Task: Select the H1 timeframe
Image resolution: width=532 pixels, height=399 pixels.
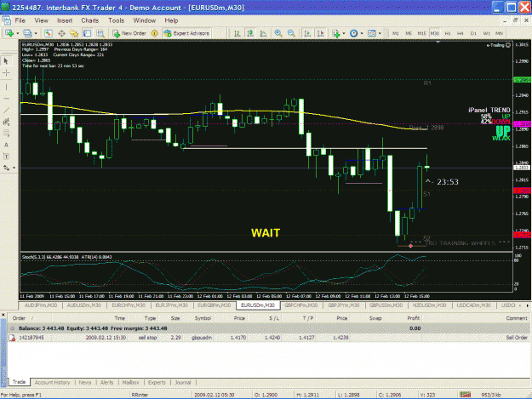Action: [x=448, y=33]
